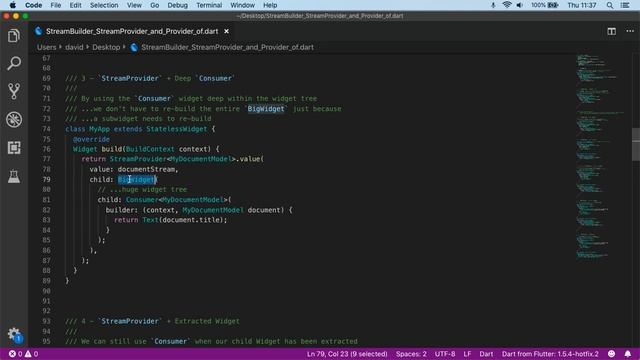The width and height of the screenshot is (640, 360).
Task: Open the Search view in the activity bar
Action: point(14,63)
